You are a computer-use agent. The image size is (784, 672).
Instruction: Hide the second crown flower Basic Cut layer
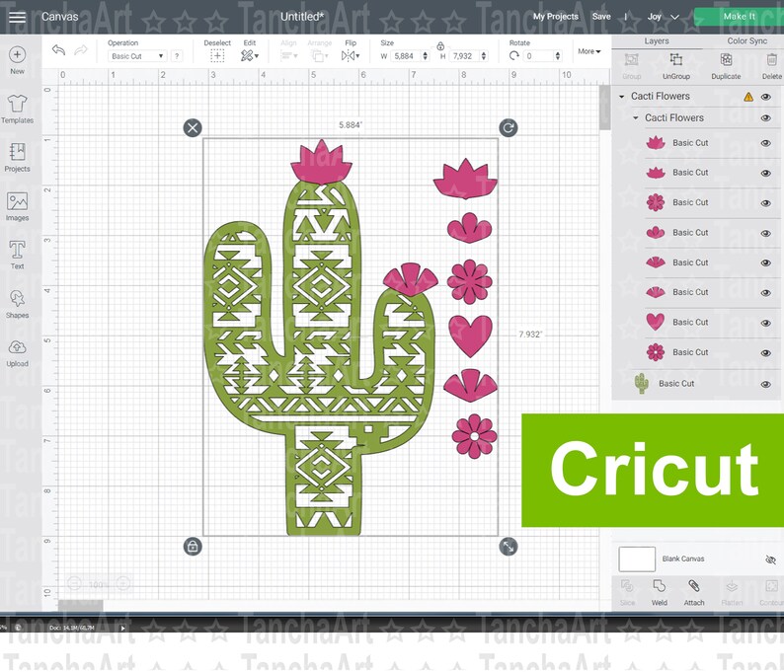(x=766, y=173)
